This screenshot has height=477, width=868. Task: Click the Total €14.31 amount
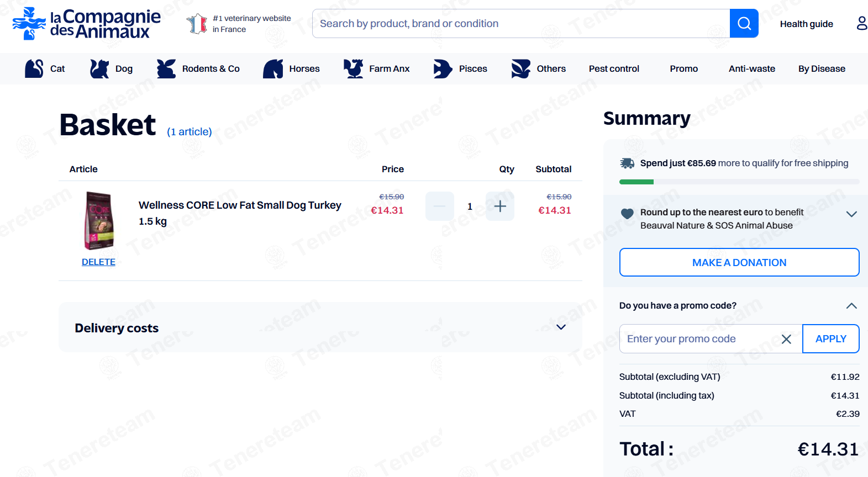click(828, 449)
